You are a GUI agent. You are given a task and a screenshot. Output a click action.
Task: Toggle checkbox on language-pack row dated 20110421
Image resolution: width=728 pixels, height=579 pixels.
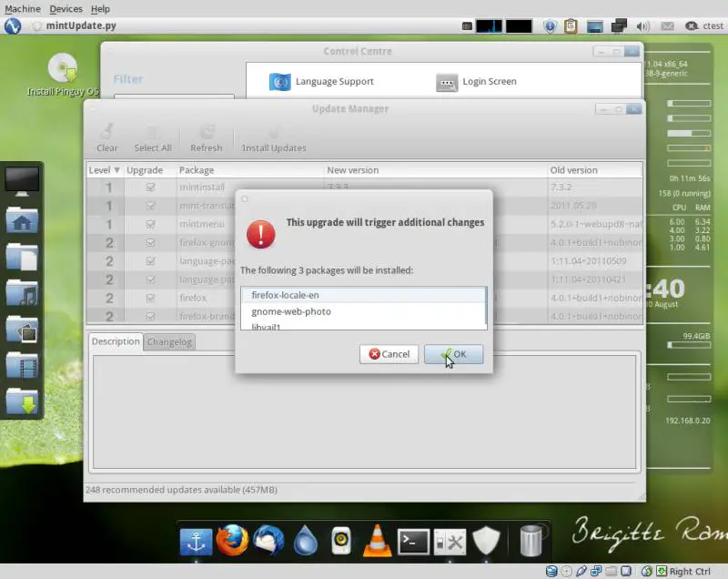(150, 279)
